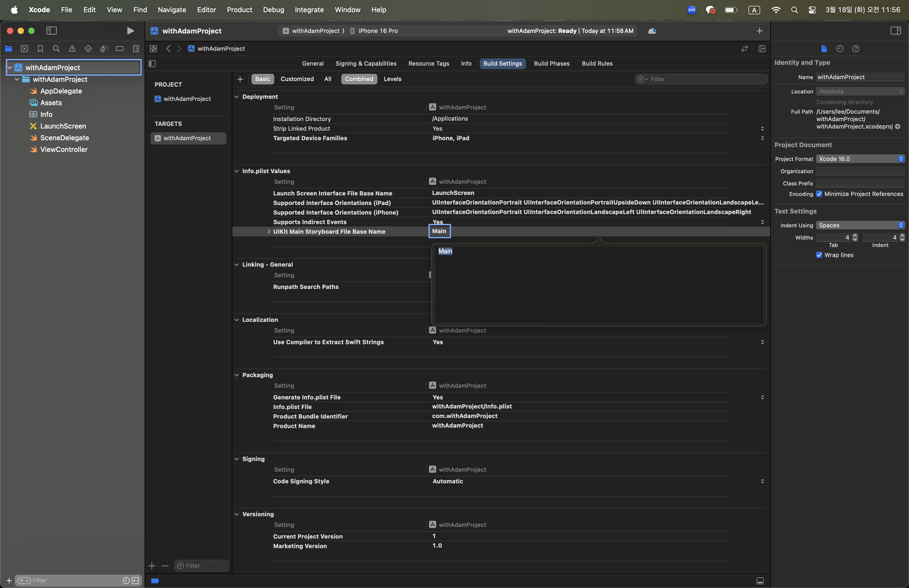Toggle the inspector panel on right
This screenshot has width=909, height=588.
(896, 31)
